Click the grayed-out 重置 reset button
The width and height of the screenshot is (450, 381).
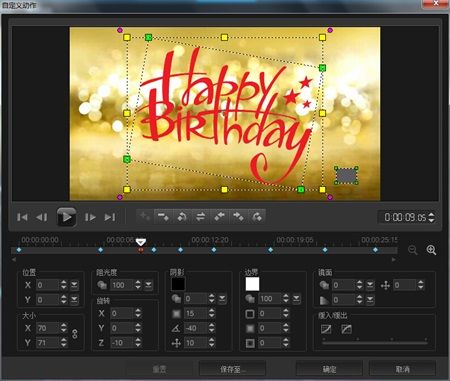pyautogui.click(x=159, y=369)
